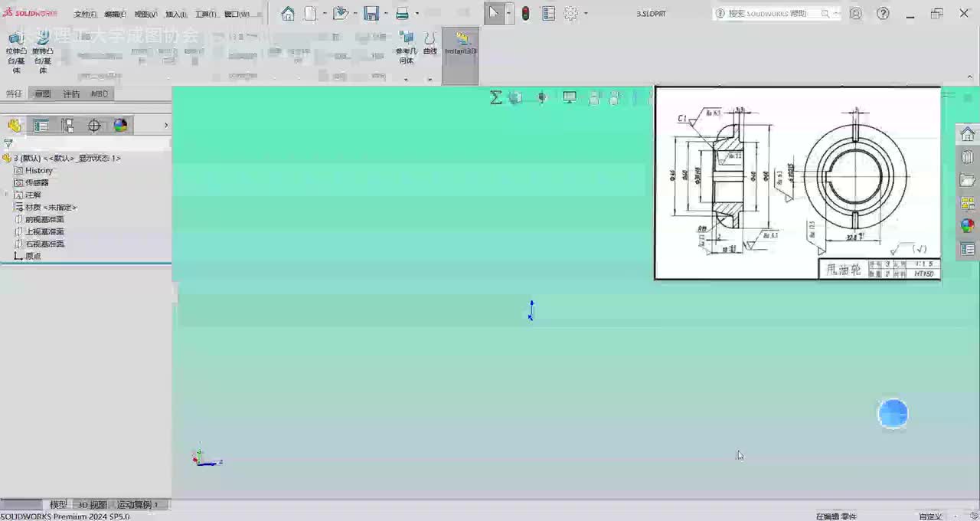Click the Curves tool
Viewport: 980px width, 521px height.
430,44
